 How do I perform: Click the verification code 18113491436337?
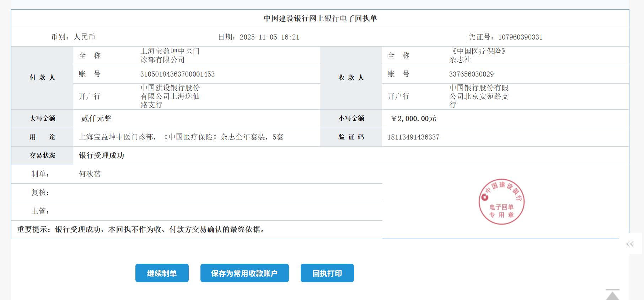coord(413,137)
